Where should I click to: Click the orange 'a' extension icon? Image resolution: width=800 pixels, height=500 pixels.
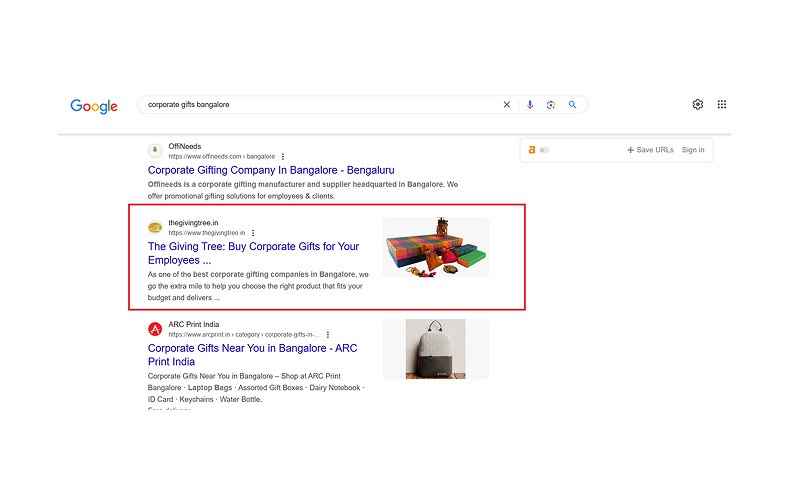pyautogui.click(x=532, y=150)
